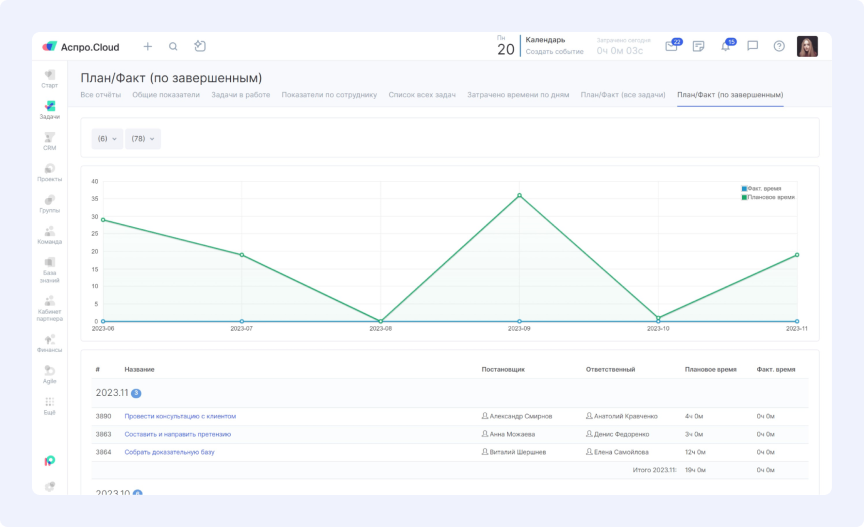Open task Провести консультацию с клиентом
Viewport: 864px width, 527px height.
tap(180, 416)
